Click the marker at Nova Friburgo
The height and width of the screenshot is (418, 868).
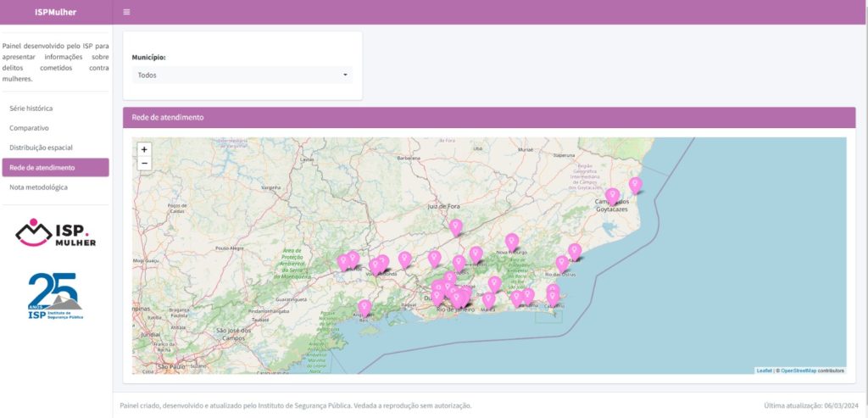pos(512,241)
